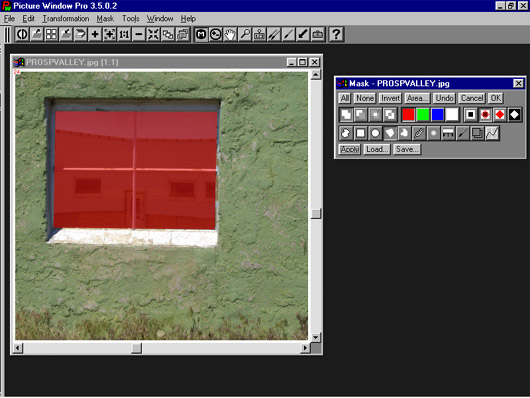Choose the red mask overlay color
Viewport: 530px width, 398px height.
tap(408, 115)
